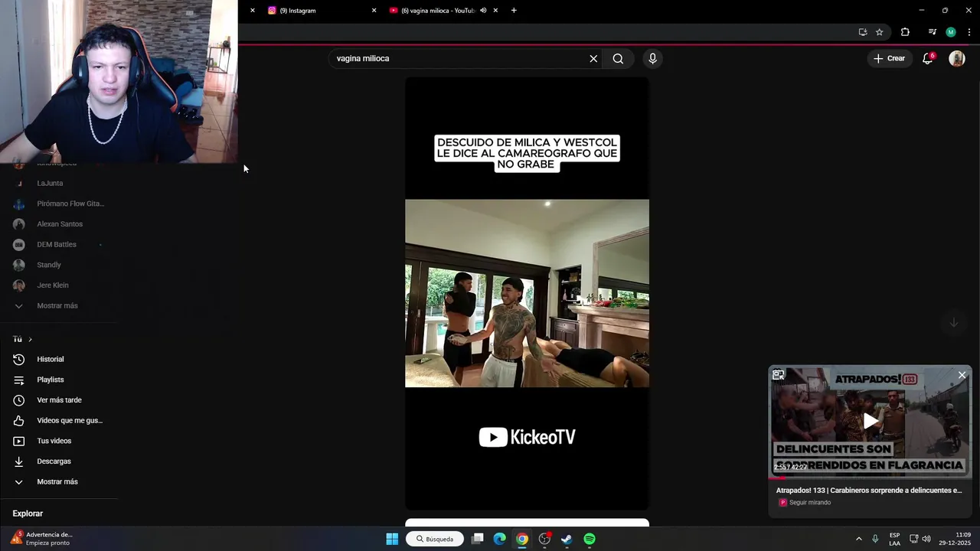The height and width of the screenshot is (551, 980).
Task: Click miniplayer progress bar
Action: 871,478
